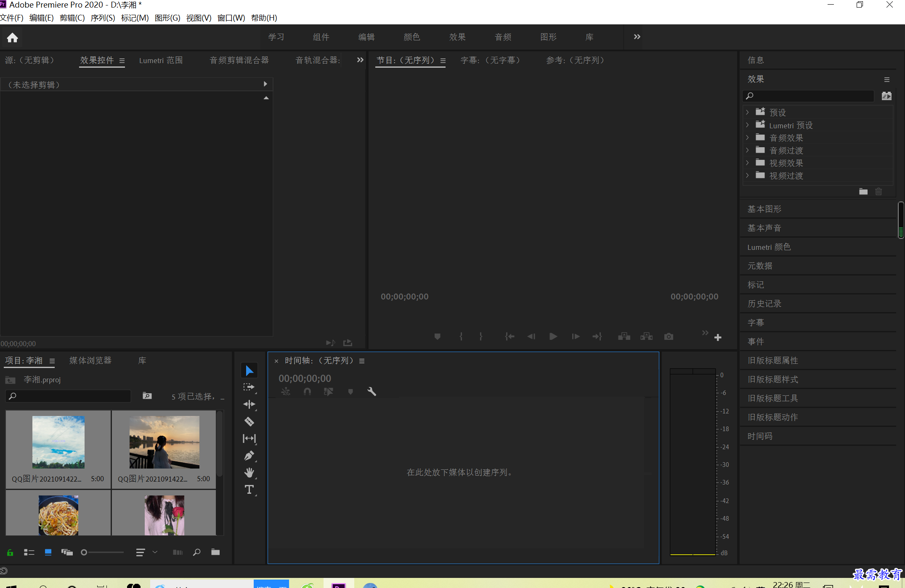Select the Type tool
Image resolution: width=905 pixels, height=588 pixels.
[249, 490]
